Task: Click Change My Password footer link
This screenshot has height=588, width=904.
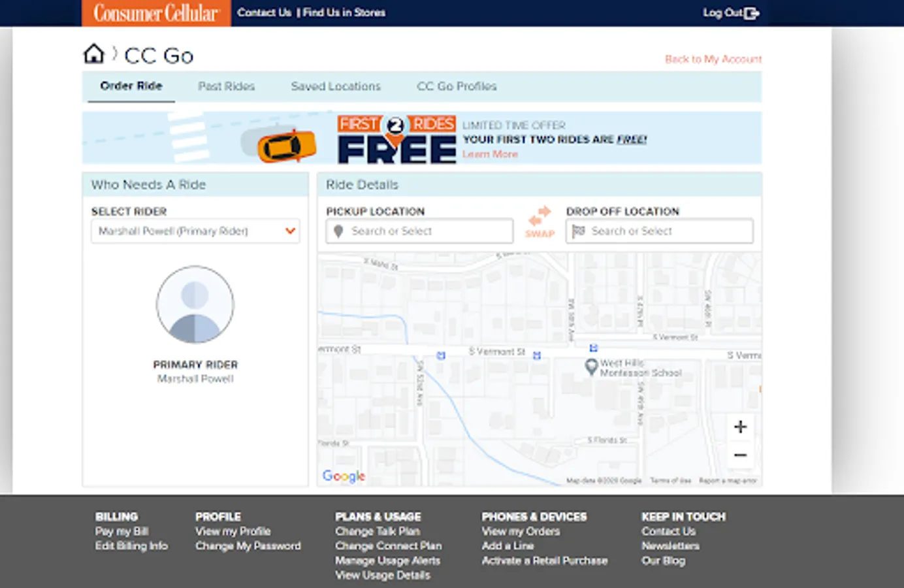Action: 248,546
